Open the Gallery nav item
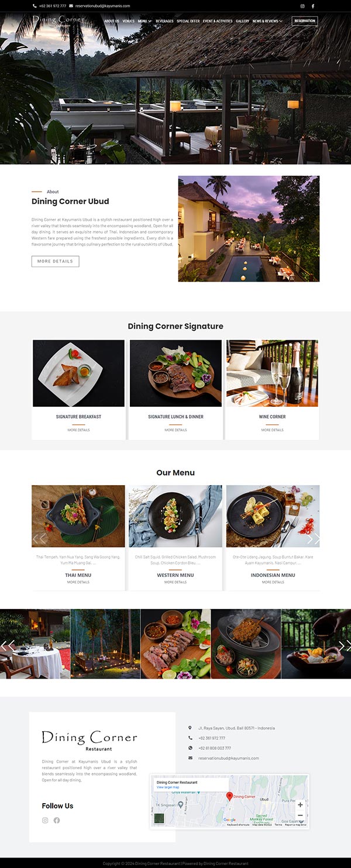The image size is (351, 868). pos(242,21)
